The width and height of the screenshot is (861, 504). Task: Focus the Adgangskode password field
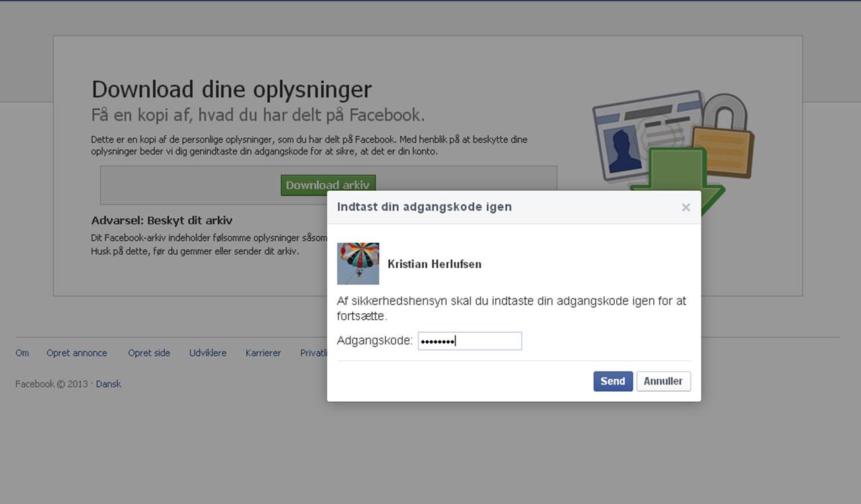click(x=470, y=341)
